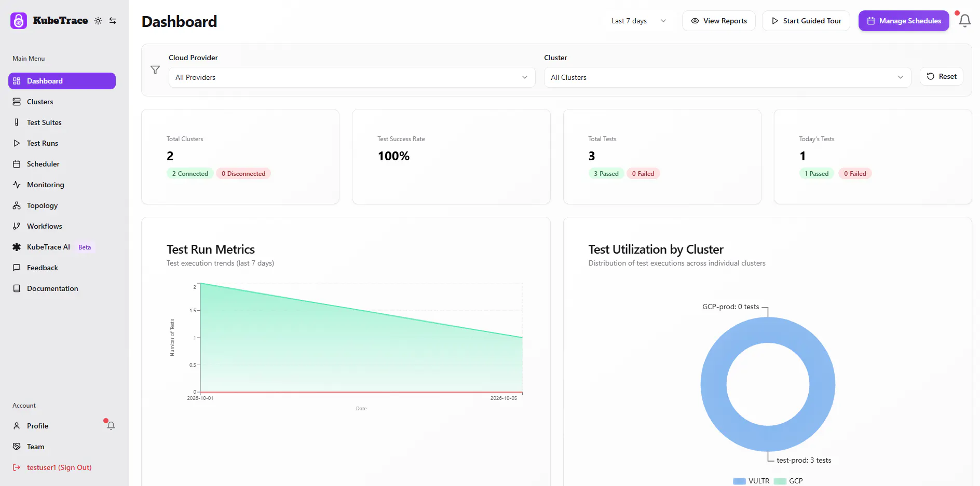The image size is (980, 486).
Task: Click the Beta tag beside KubeTrace AI
Action: point(85,247)
